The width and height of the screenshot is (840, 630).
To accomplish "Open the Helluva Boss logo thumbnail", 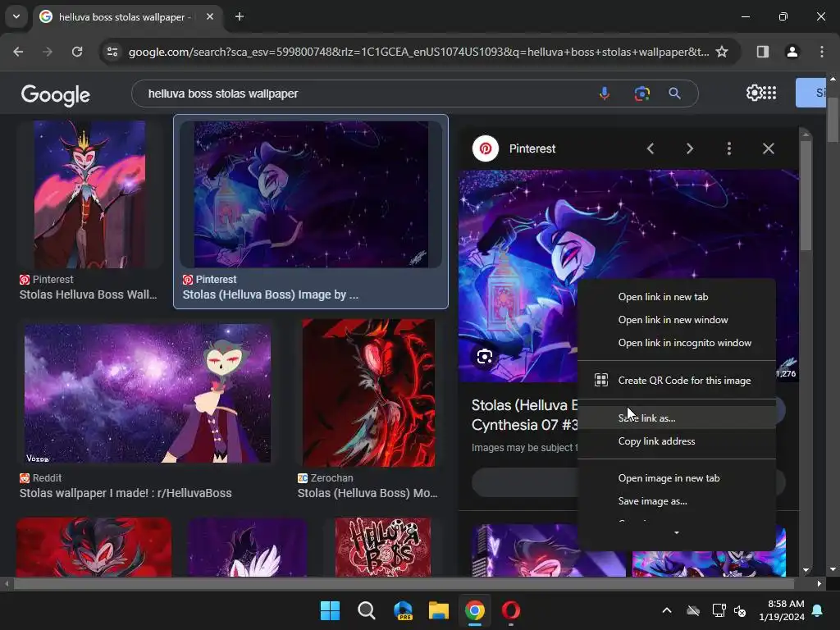I will click(383, 547).
